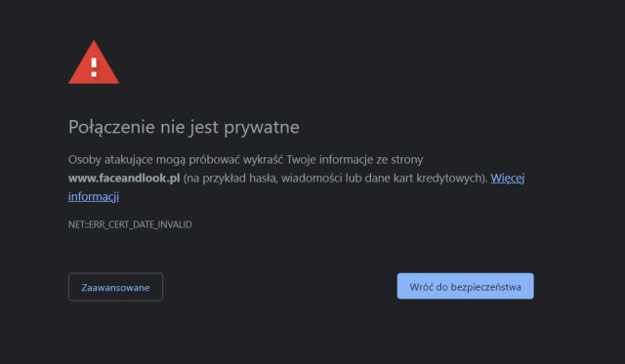Click the line starting 'Osoby atakujące mogą próbować'

pos(245,160)
